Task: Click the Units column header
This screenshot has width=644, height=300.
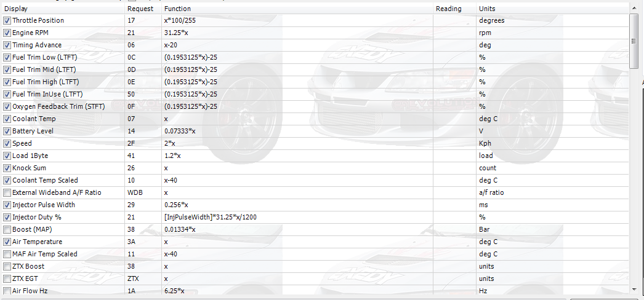Action: tap(551, 9)
